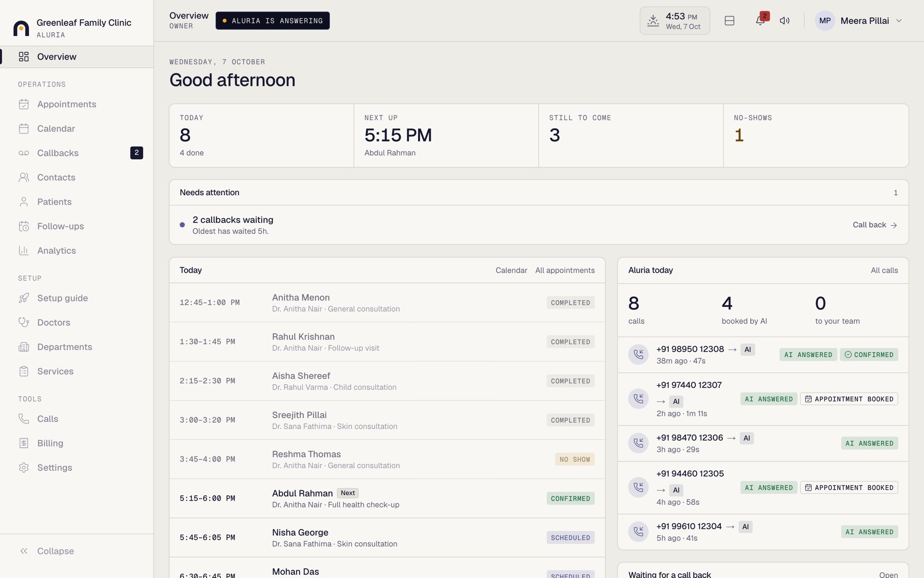Go to Overview in sidebar

point(77,57)
